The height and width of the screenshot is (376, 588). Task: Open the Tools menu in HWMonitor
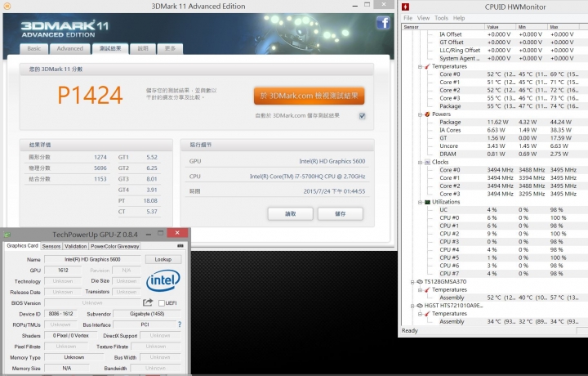point(441,18)
